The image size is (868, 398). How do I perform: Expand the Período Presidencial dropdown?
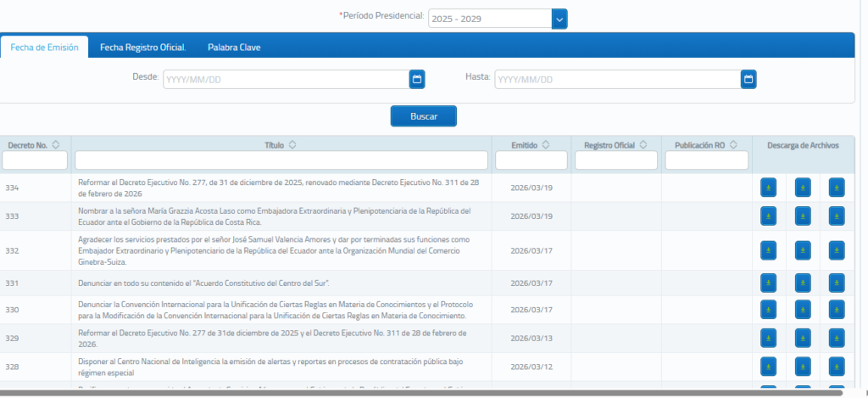click(x=559, y=18)
